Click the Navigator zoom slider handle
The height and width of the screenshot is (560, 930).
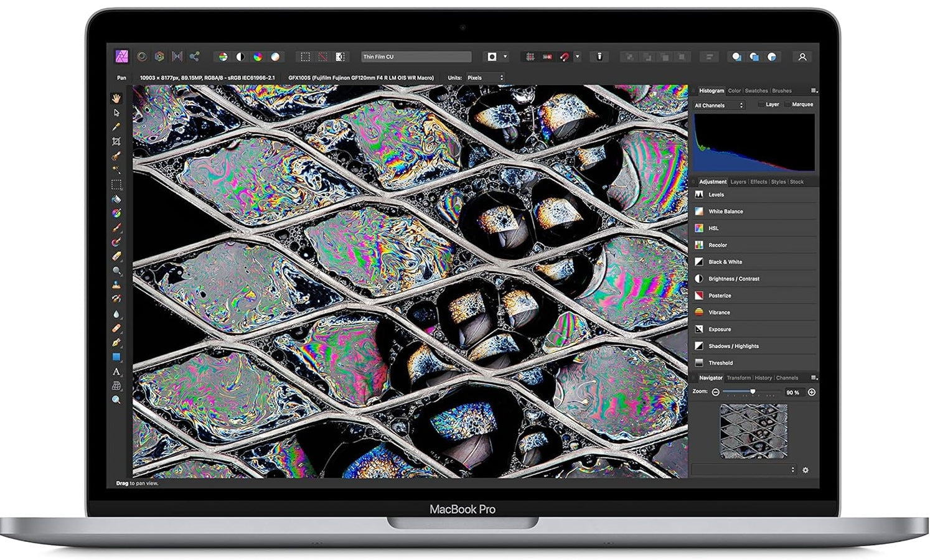(x=753, y=392)
